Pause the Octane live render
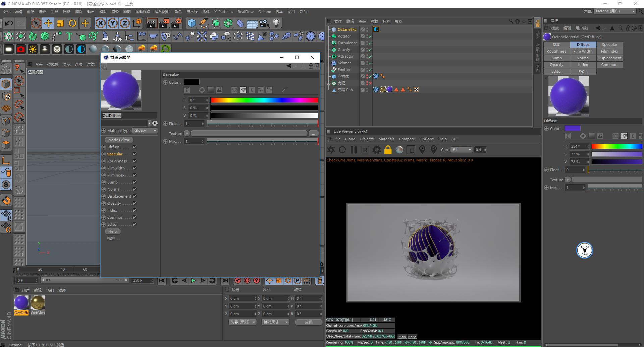Screen dimensions: 644x347 [x=354, y=150]
